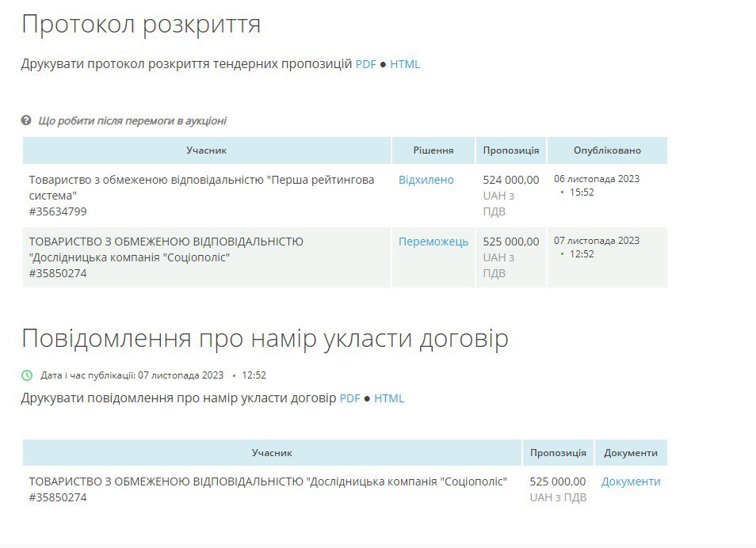
Task: Click "Протокол розкриття" heading
Action: point(141,25)
